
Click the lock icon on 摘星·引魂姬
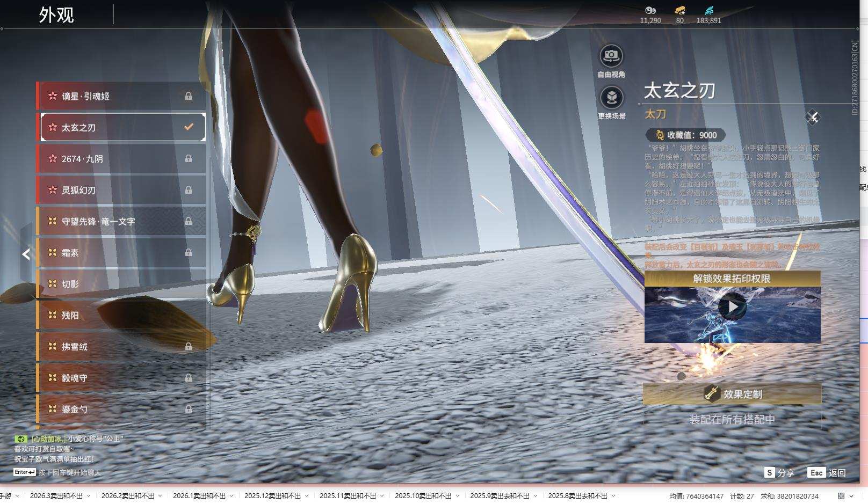click(x=189, y=96)
